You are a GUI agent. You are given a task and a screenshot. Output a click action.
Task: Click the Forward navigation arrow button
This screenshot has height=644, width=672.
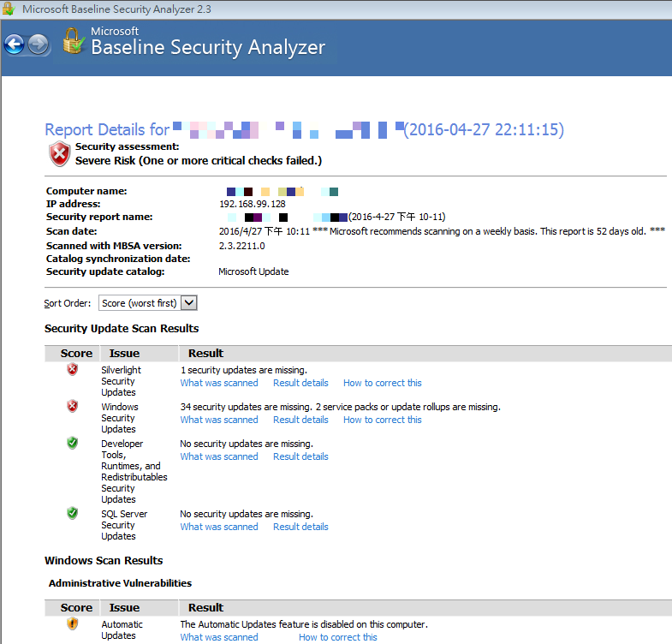click(39, 45)
